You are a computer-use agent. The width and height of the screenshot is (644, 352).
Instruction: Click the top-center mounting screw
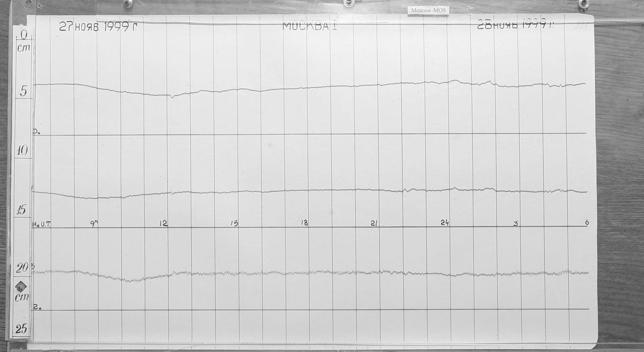pos(349,2)
